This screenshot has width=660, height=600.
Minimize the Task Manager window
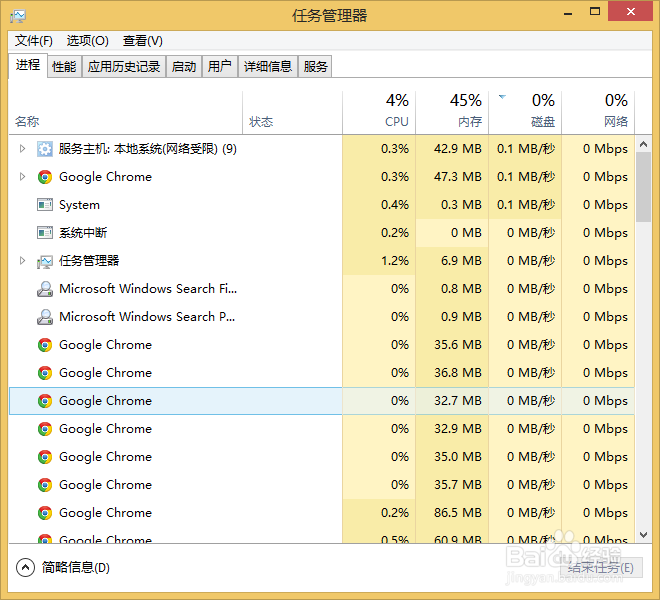[x=568, y=12]
